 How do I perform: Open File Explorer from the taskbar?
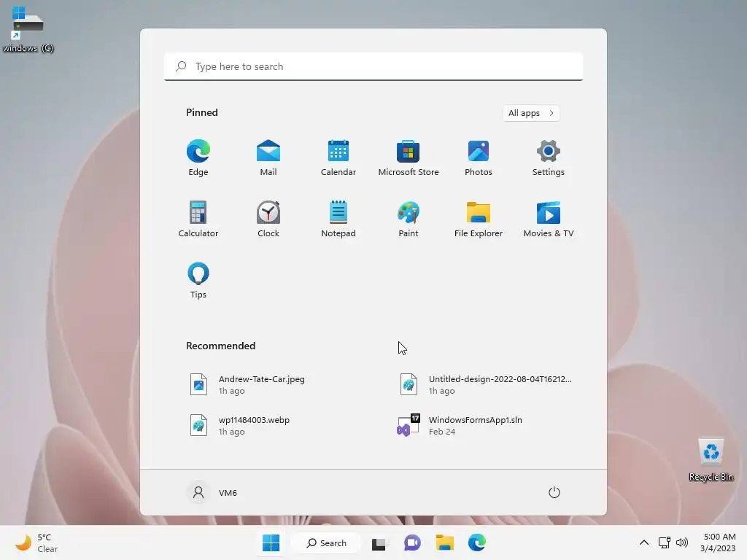point(444,542)
